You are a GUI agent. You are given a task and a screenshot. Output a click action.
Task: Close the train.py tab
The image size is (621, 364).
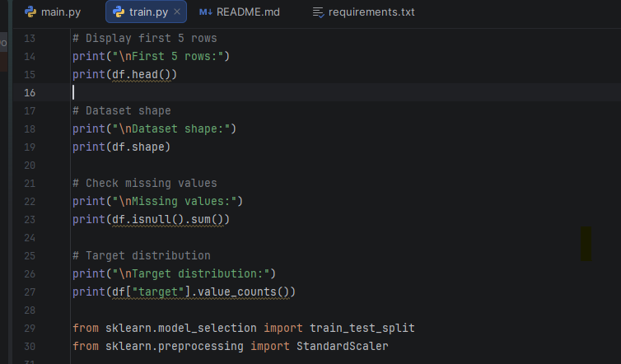(177, 12)
